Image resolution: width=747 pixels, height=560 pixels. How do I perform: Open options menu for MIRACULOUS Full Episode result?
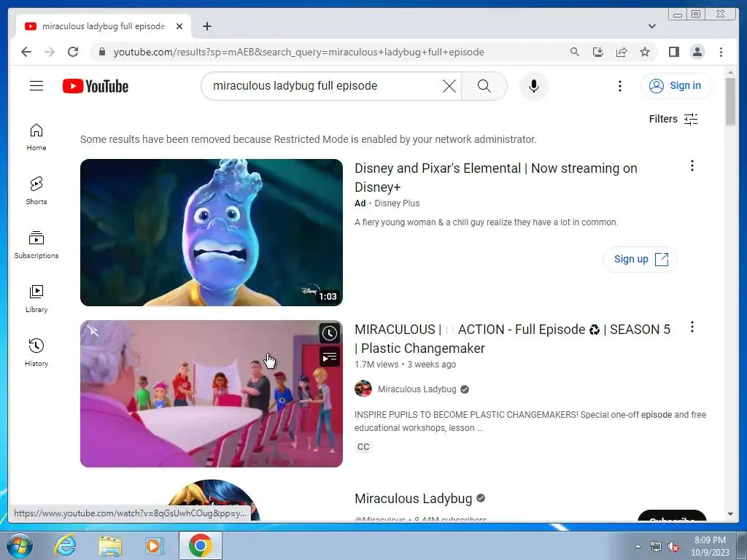692,327
